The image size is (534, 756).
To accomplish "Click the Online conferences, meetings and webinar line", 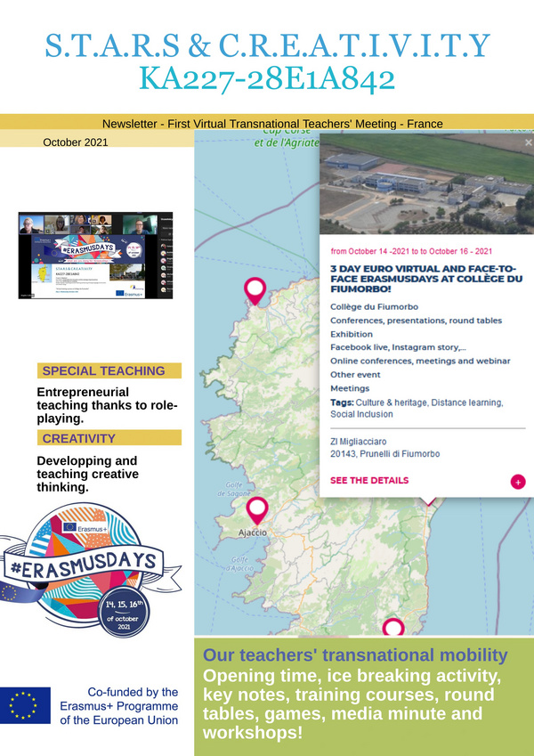I will (420, 361).
